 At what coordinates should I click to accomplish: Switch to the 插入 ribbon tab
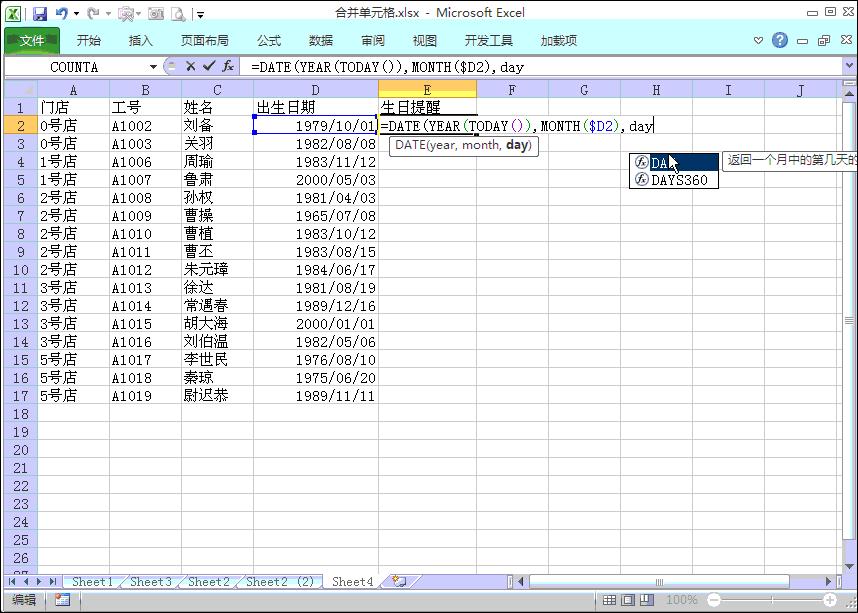[x=141, y=41]
